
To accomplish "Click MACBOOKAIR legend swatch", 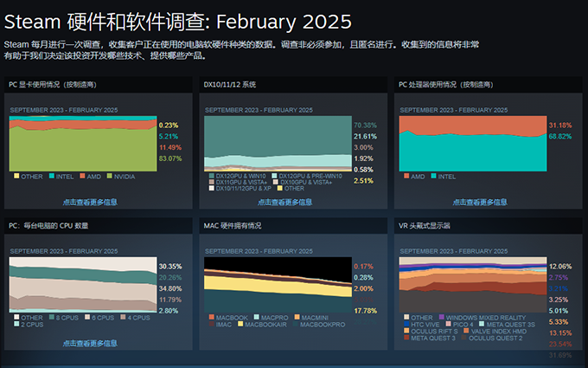I will pyautogui.click(x=240, y=324).
